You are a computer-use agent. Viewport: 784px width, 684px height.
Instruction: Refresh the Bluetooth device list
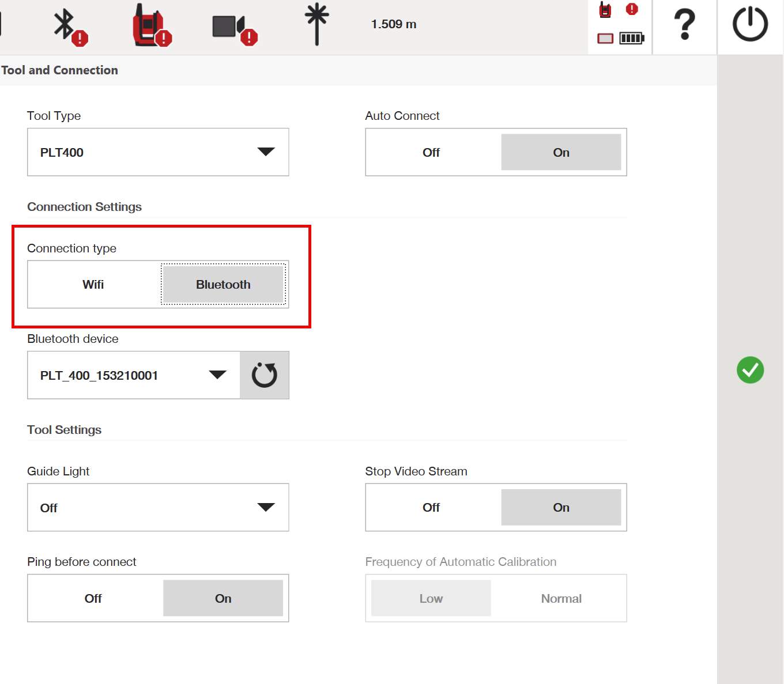tap(264, 375)
